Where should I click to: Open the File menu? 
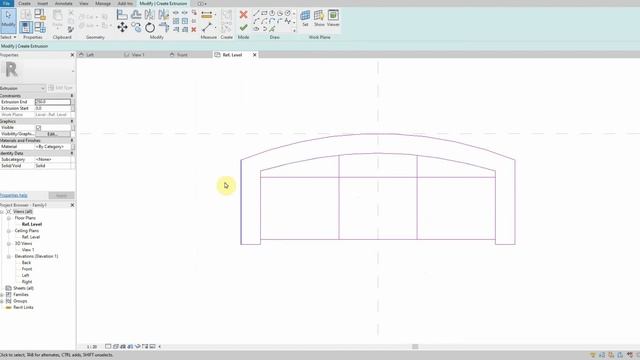(x=7, y=3)
